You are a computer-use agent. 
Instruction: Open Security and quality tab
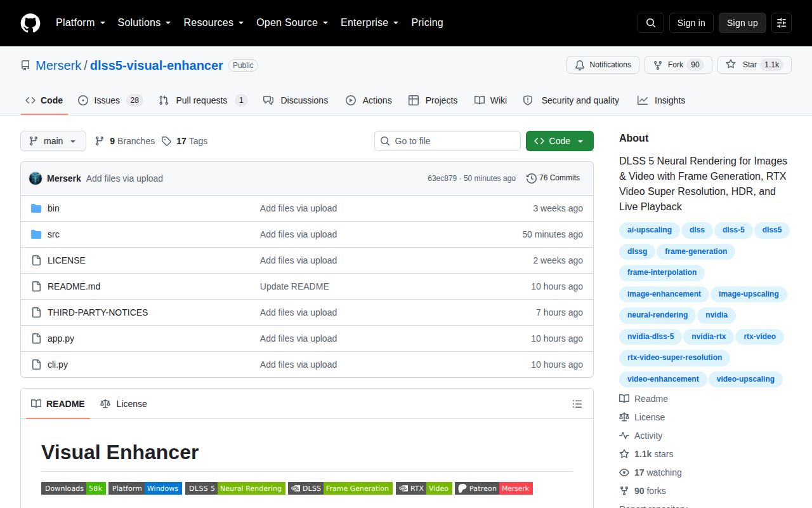point(571,100)
